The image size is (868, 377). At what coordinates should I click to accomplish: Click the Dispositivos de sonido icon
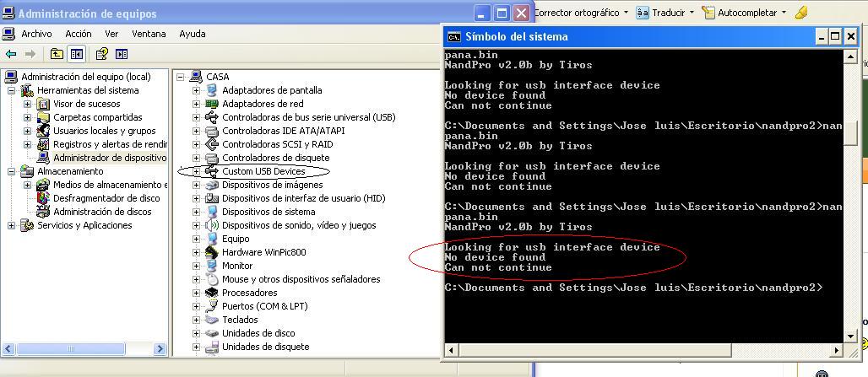(x=211, y=225)
